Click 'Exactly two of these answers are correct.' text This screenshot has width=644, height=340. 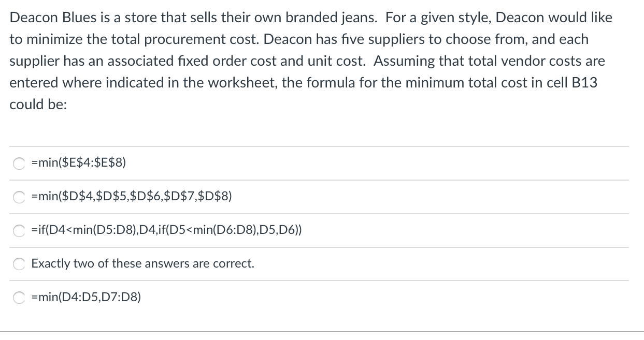[142, 263]
